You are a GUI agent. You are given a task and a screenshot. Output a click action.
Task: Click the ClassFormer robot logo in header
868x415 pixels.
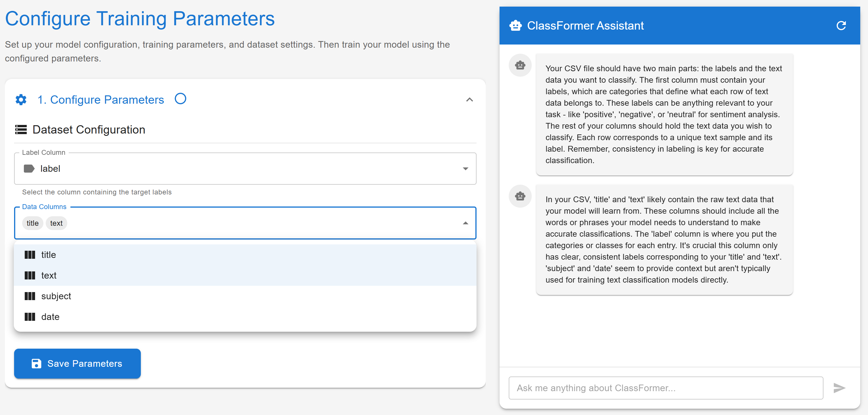coord(515,26)
